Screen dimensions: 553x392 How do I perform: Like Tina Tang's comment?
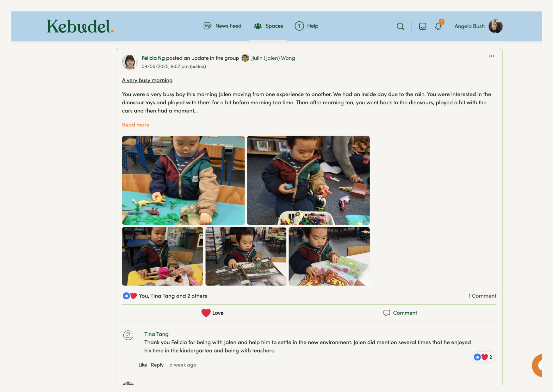[143, 365]
